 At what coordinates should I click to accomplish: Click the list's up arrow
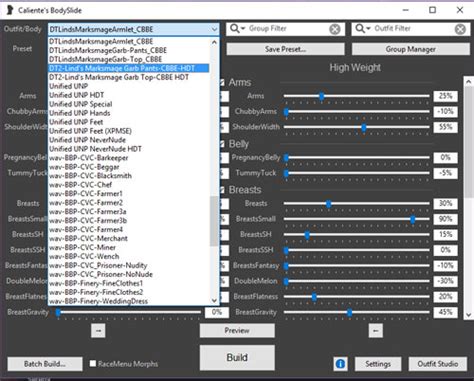[214, 42]
